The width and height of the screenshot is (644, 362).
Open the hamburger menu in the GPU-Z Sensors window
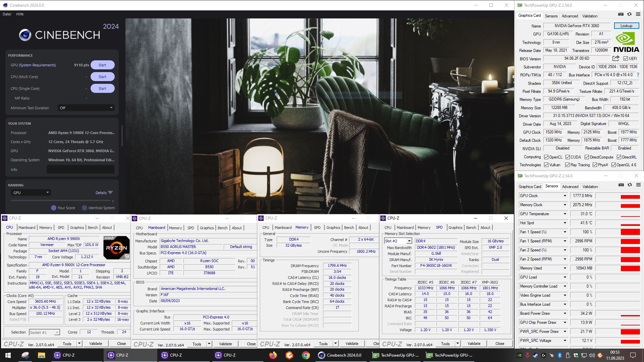coord(638,185)
